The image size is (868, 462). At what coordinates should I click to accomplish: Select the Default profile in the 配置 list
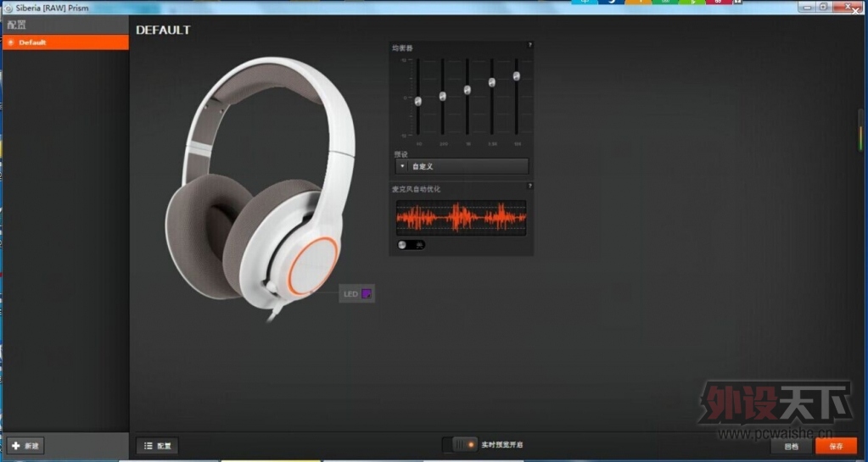65,42
